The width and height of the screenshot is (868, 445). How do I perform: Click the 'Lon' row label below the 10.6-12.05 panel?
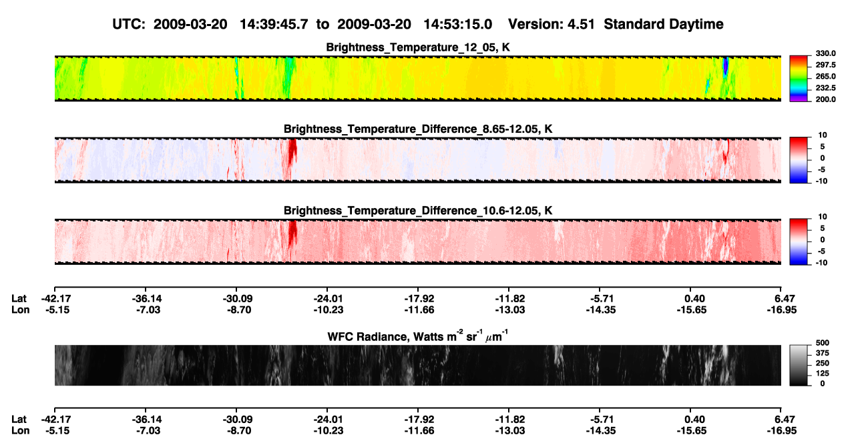coord(19,310)
